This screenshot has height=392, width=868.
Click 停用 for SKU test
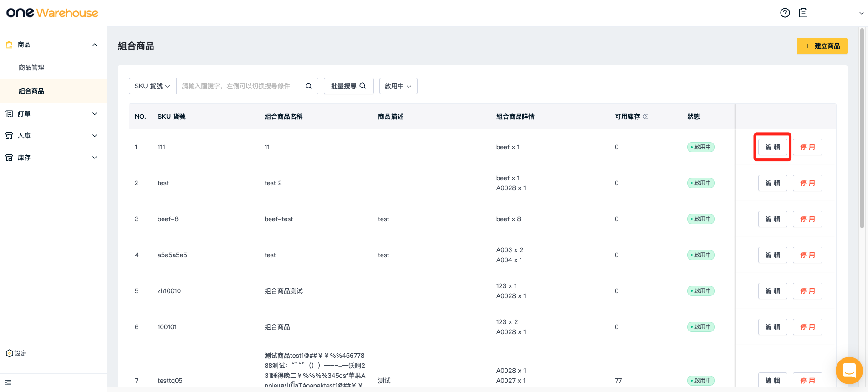coord(807,183)
